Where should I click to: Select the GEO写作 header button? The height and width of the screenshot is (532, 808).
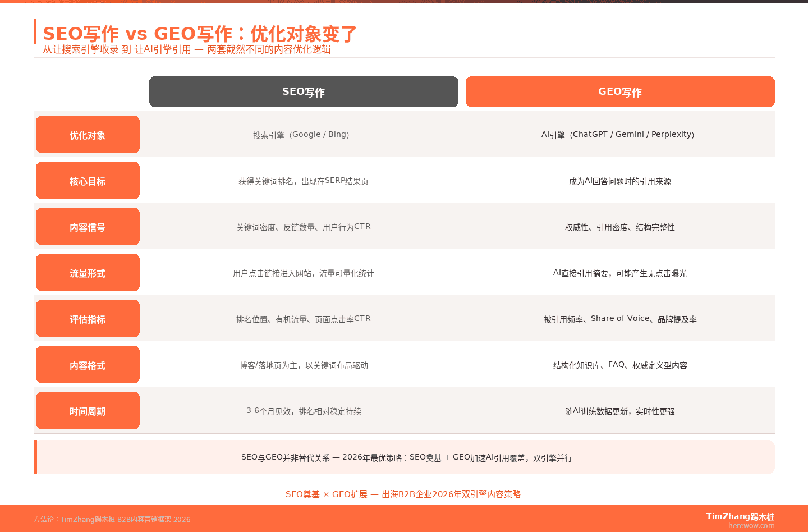click(x=620, y=91)
